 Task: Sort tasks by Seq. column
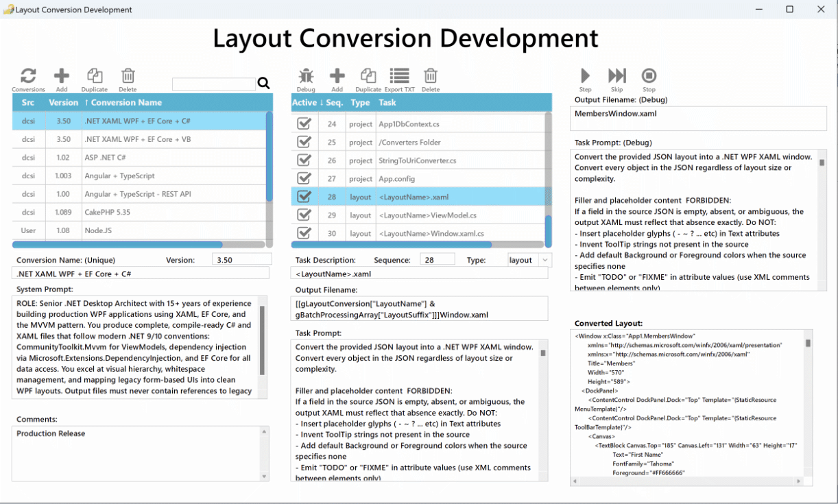[x=334, y=102]
